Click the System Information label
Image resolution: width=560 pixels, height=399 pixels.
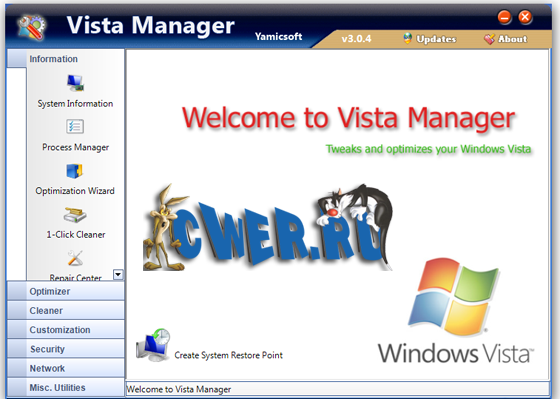click(x=75, y=104)
